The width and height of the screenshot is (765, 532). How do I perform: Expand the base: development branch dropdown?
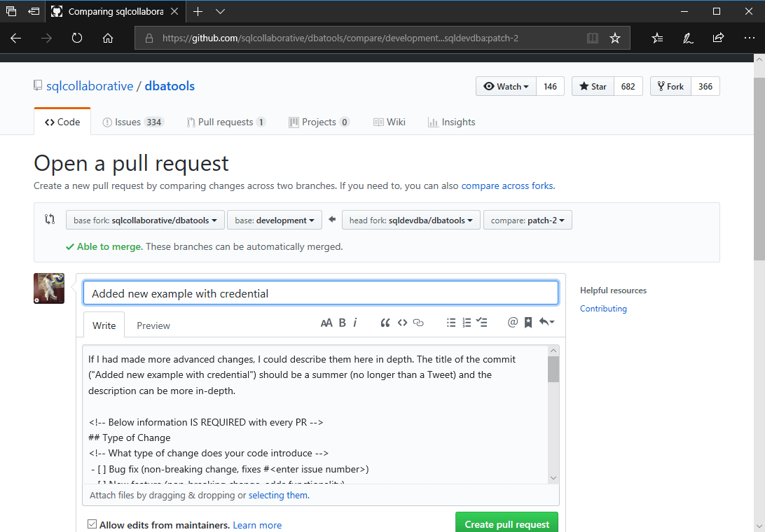click(275, 220)
